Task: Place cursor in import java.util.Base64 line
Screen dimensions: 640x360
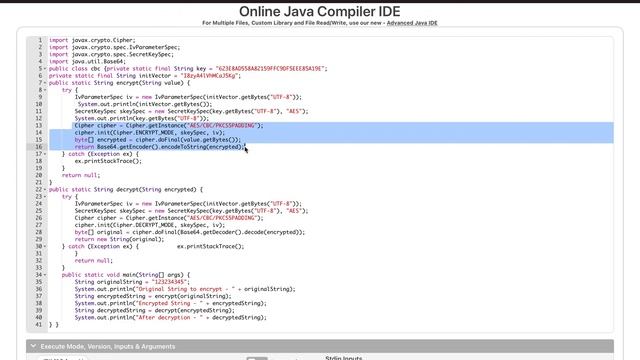Action: (87, 62)
